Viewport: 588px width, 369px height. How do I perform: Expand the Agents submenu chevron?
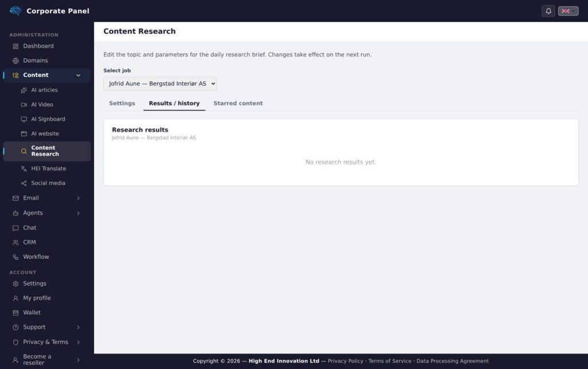78,213
